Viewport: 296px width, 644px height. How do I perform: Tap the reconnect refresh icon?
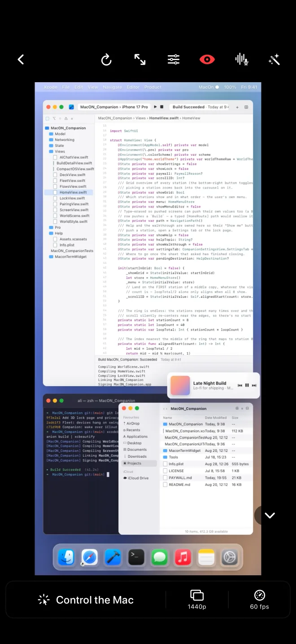(106, 59)
